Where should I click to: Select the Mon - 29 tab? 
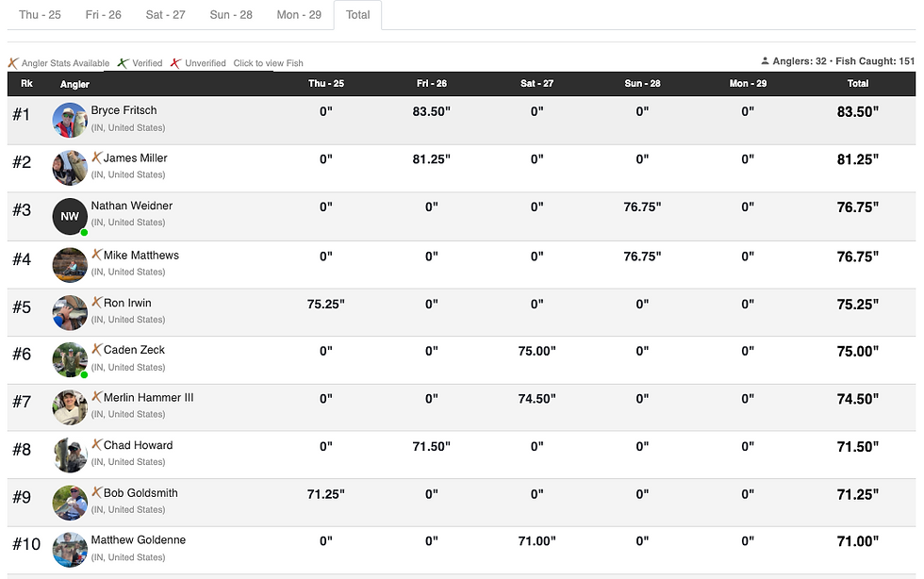pyautogui.click(x=299, y=15)
